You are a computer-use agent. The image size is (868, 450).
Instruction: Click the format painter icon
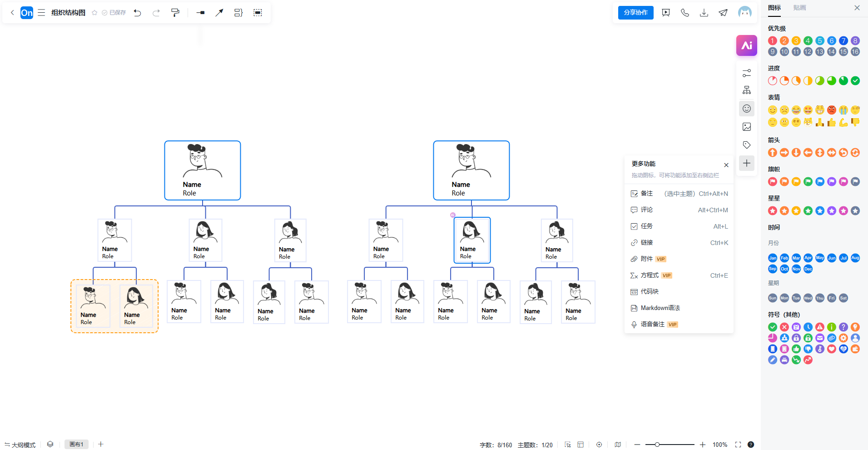tap(175, 13)
